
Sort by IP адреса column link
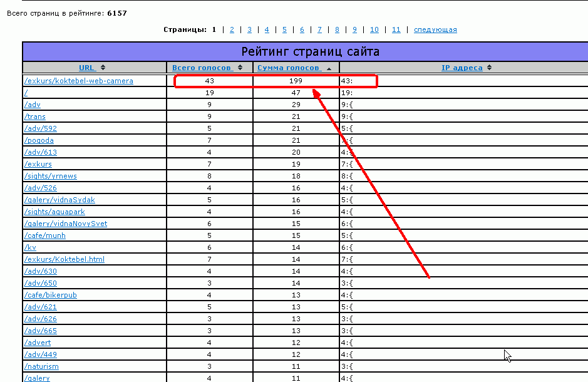pyautogui.click(x=462, y=68)
